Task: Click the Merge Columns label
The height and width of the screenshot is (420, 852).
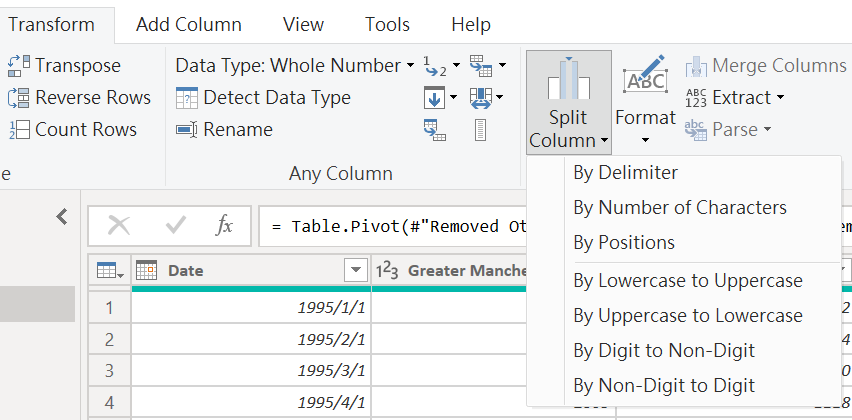Action: (x=779, y=66)
